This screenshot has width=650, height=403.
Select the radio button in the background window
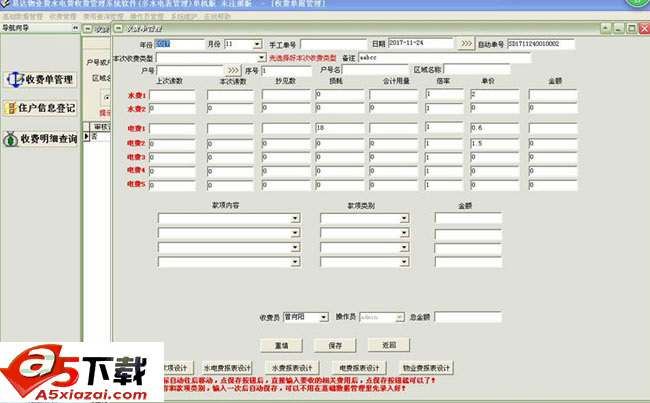107,98
